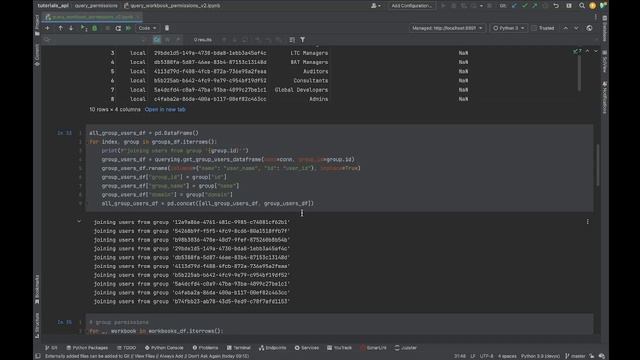Image resolution: width=640 pixels, height=360 pixels.
Task: Open the Python 3 kernel dropdown
Action: coord(508,28)
